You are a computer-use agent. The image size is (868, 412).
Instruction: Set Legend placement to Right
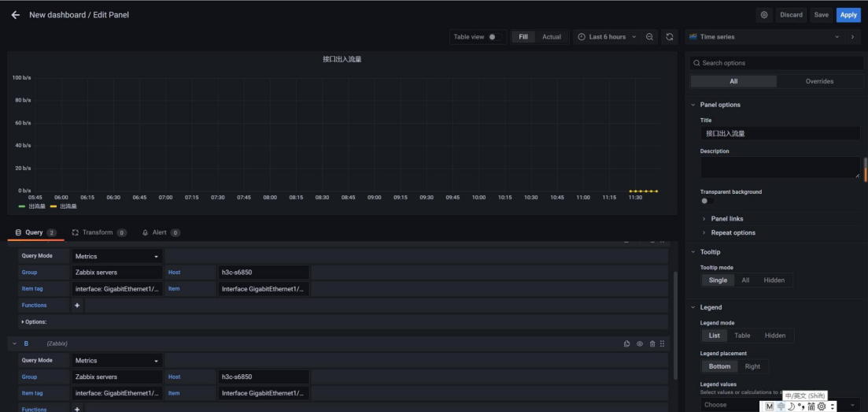(x=752, y=366)
